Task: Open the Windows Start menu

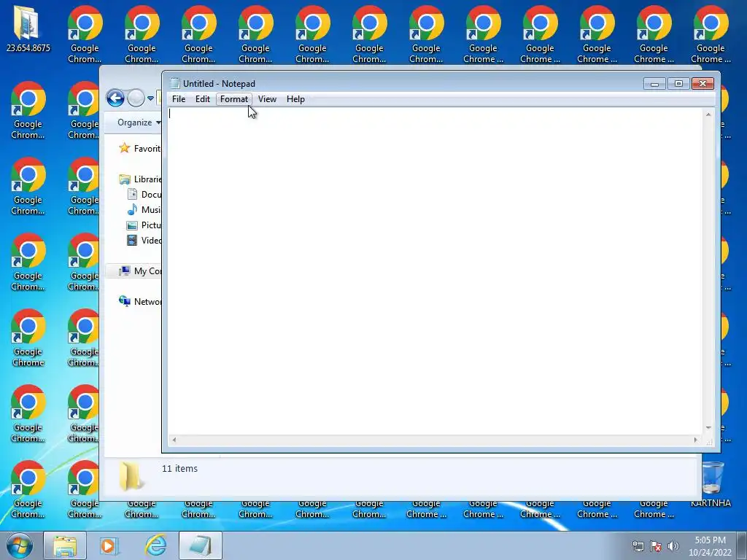Action: 20,545
